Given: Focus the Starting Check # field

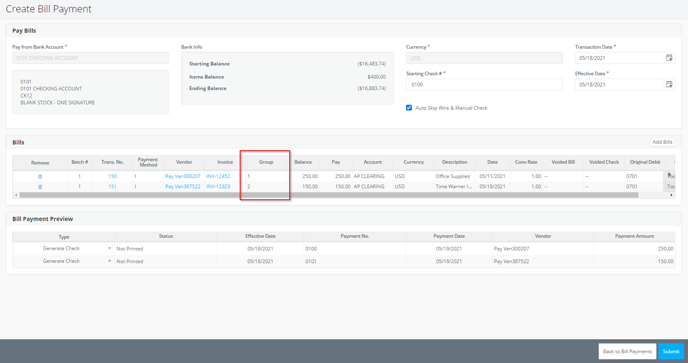Looking at the screenshot, I should (x=484, y=85).
